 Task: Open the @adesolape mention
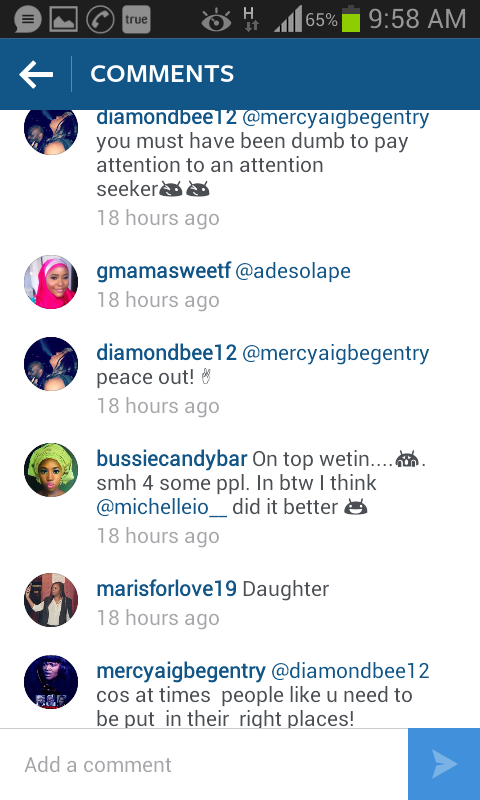(x=293, y=271)
